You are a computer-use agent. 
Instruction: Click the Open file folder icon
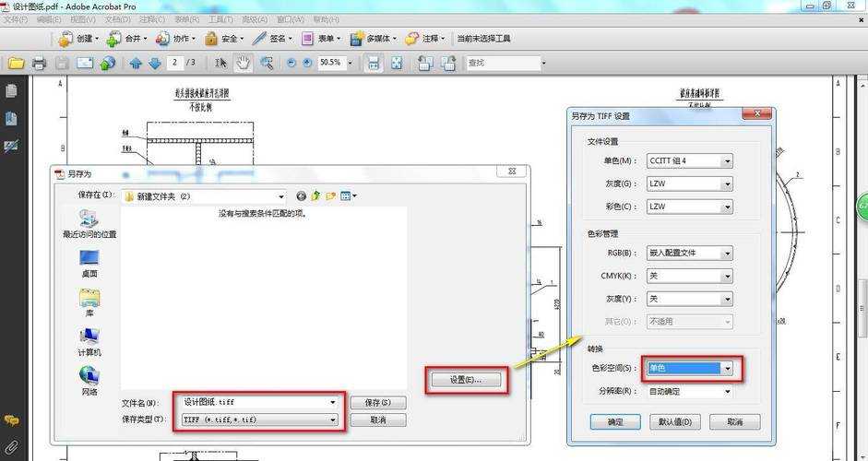point(16,63)
